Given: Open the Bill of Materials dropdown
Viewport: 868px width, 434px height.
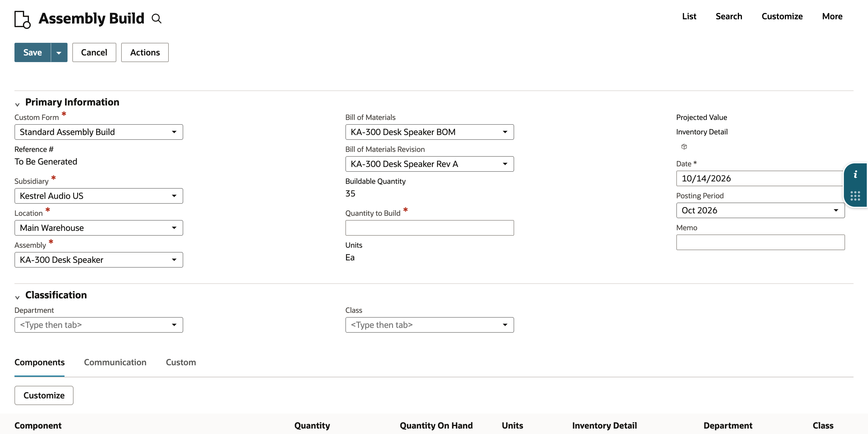Looking at the screenshot, I should point(429,132).
